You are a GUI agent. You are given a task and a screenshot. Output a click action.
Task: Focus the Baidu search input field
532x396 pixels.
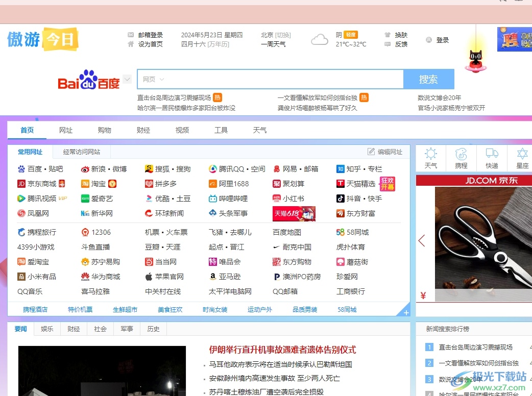pos(270,79)
